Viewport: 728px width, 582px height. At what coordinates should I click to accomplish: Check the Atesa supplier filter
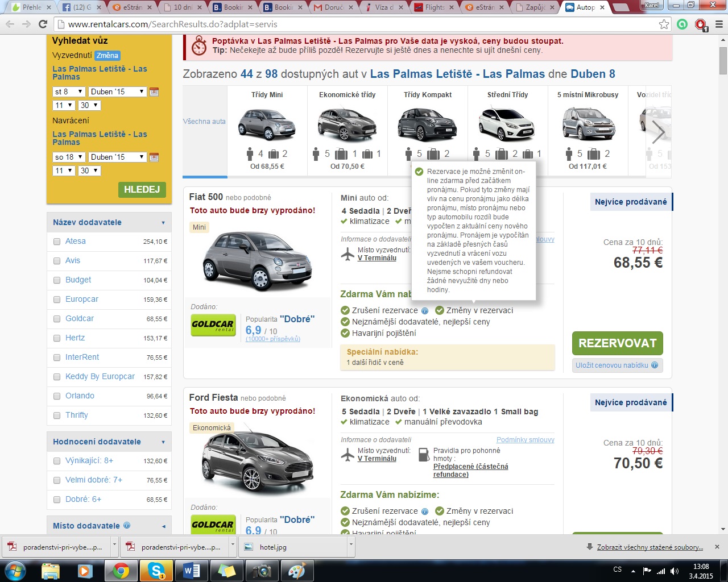[57, 242]
